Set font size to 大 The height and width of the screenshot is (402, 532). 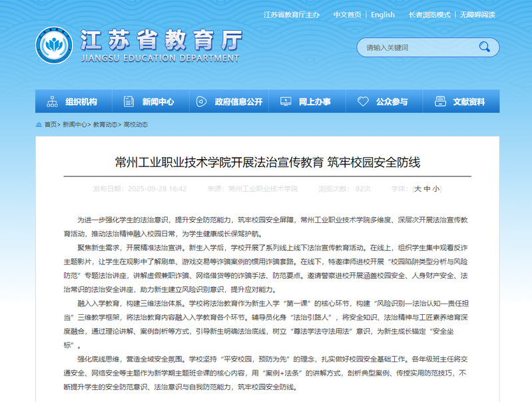(x=418, y=189)
